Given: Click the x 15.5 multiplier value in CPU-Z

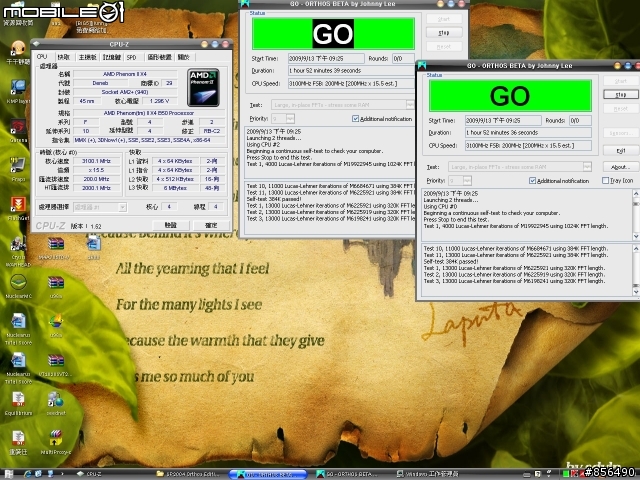Looking at the screenshot, I should coord(96,170).
